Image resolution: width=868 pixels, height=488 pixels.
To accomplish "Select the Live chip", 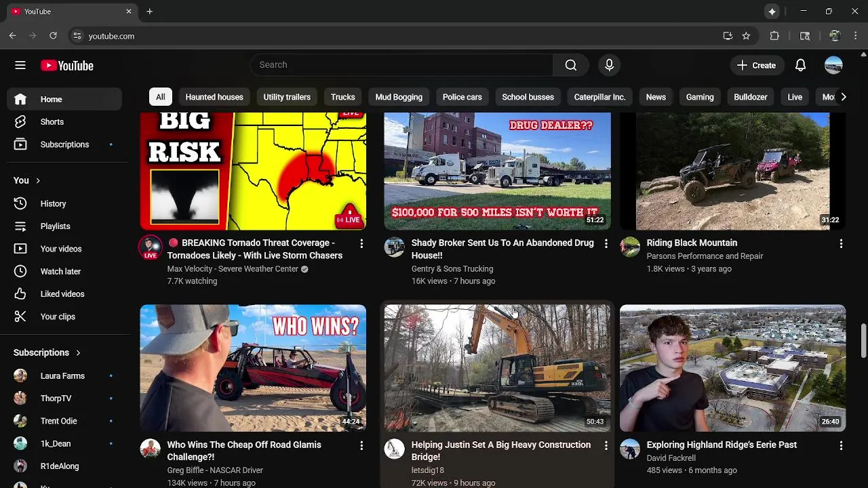I will tap(795, 97).
